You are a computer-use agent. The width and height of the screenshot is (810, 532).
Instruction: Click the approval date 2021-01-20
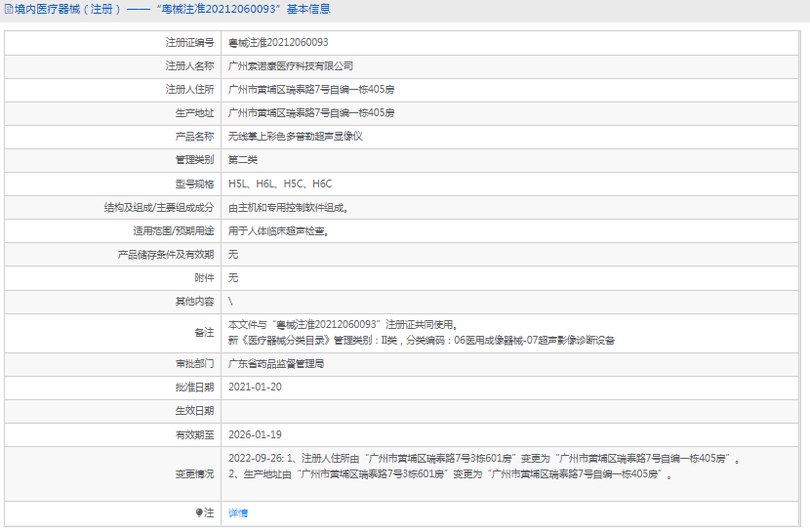point(255,387)
